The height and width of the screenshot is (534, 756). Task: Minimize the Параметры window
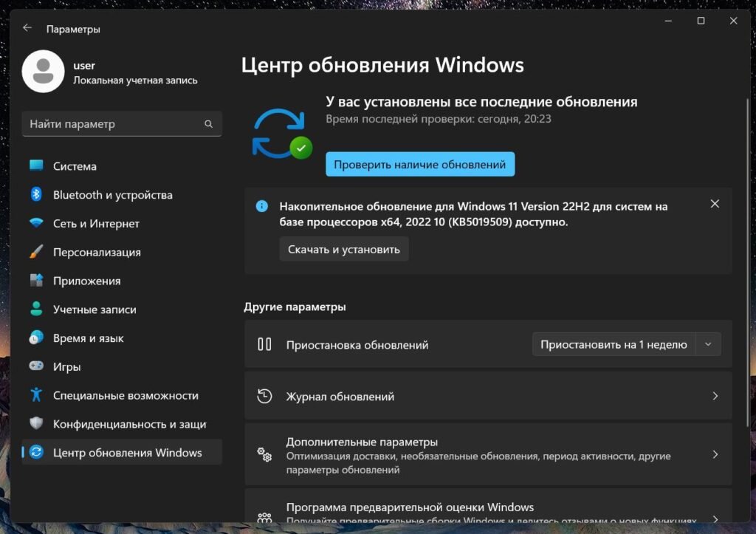(668, 21)
